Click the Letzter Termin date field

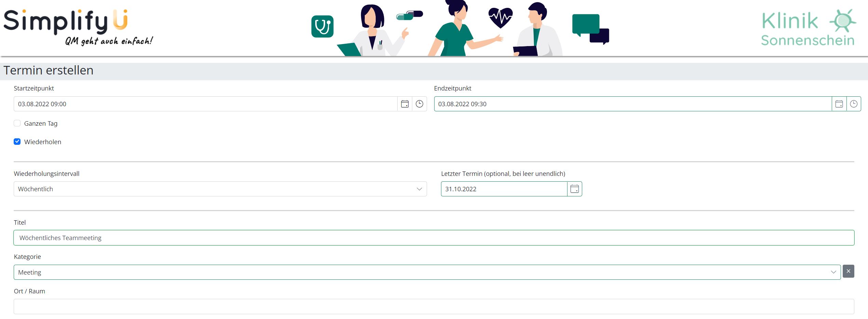click(504, 189)
